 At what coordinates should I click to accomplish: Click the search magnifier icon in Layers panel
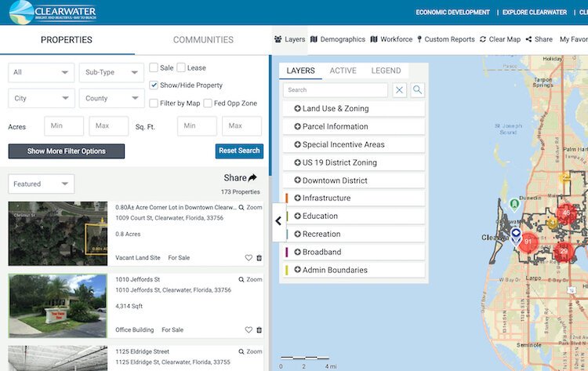point(417,90)
